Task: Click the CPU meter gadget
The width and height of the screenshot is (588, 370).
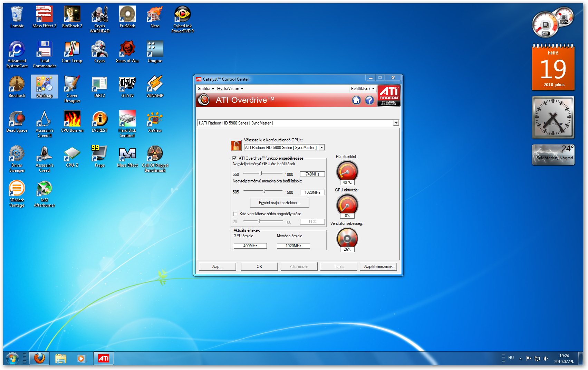Action: coord(552,22)
